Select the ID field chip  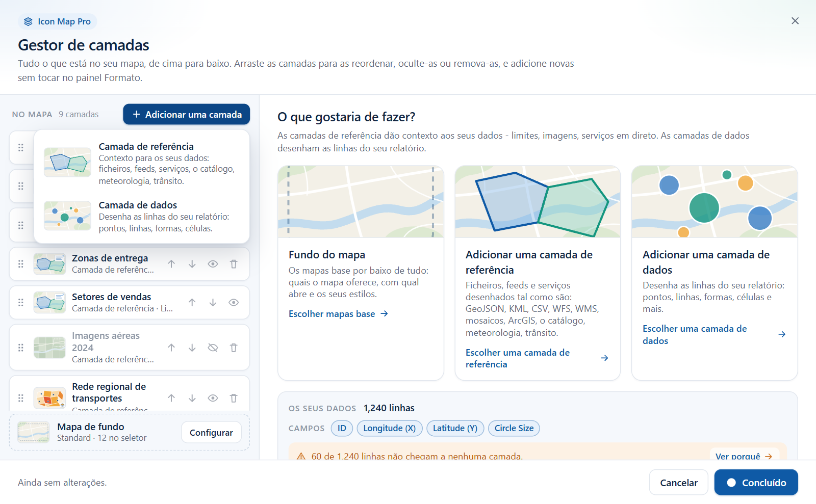coord(342,428)
